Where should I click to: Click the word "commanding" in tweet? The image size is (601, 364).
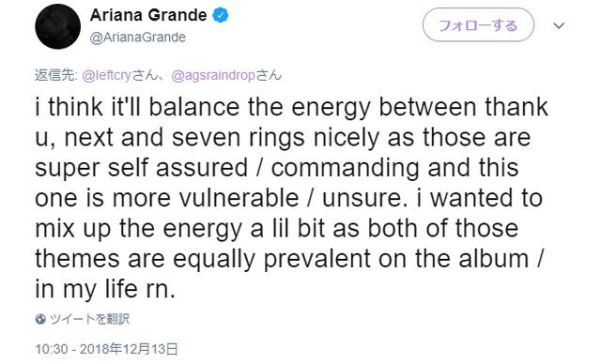(345, 169)
